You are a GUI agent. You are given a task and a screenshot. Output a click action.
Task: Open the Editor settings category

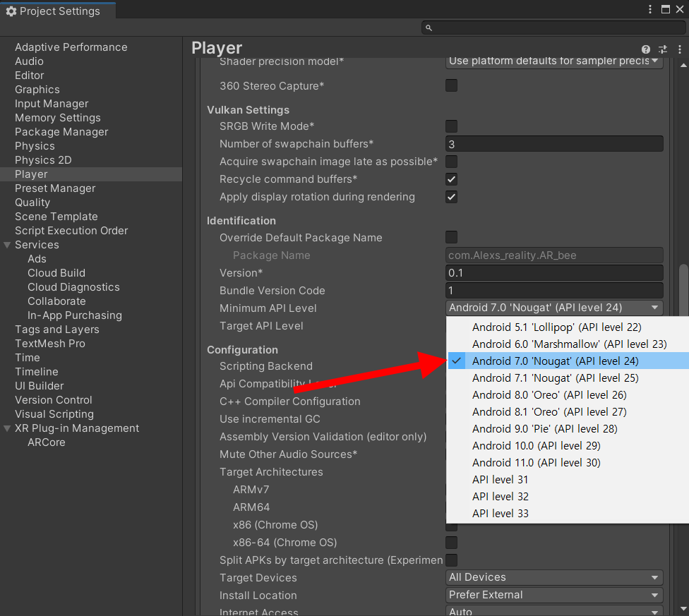pos(29,76)
